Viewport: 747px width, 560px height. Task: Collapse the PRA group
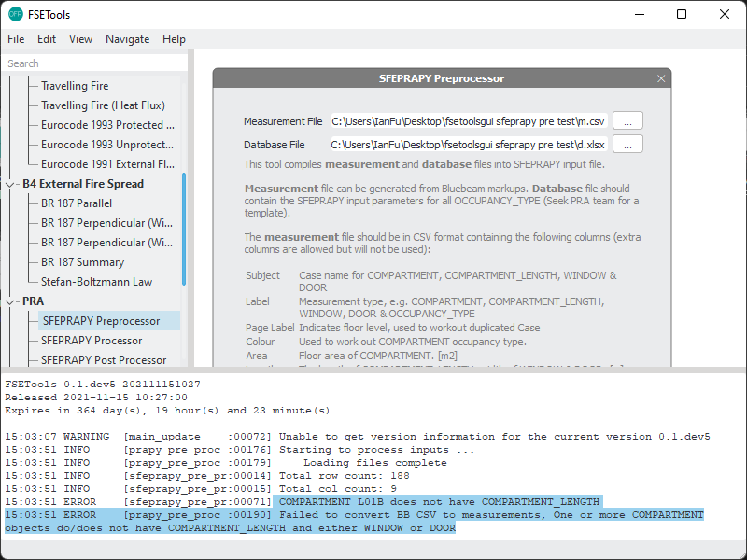(x=9, y=301)
